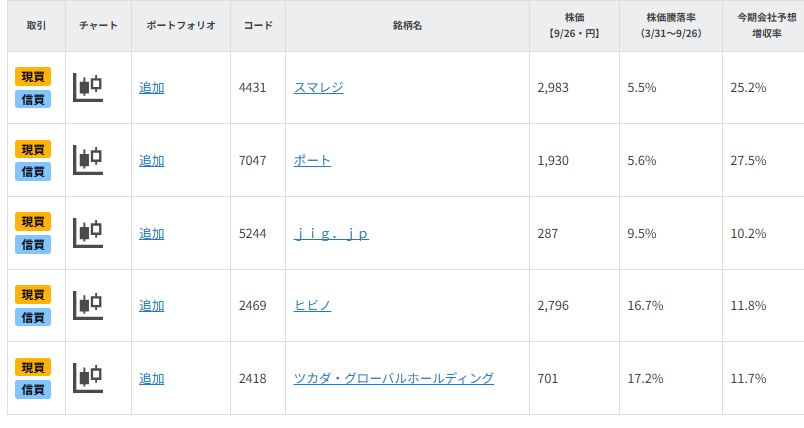The width and height of the screenshot is (804, 428).
Task: Click the 株価騰落率 column header
Action: click(x=670, y=25)
